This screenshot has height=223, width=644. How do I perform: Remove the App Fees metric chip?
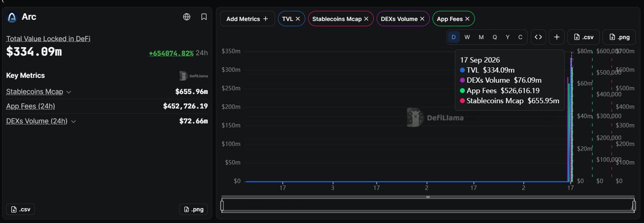coord(467,19)
